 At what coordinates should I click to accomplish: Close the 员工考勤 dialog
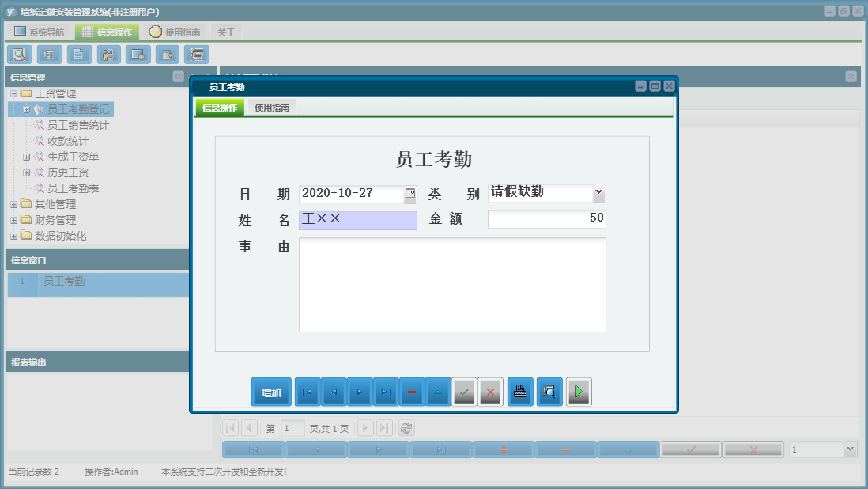tap(669, 85)
